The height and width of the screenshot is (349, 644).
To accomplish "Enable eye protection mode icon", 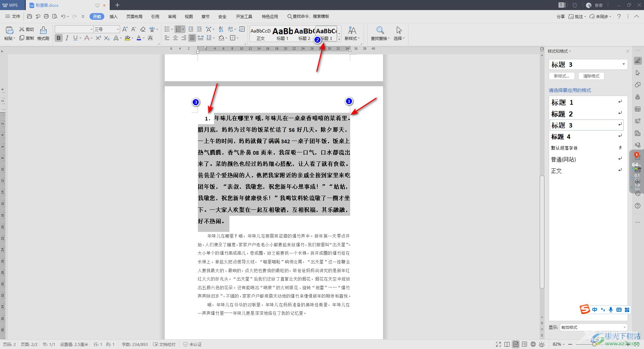I will [x=542, y=344].
